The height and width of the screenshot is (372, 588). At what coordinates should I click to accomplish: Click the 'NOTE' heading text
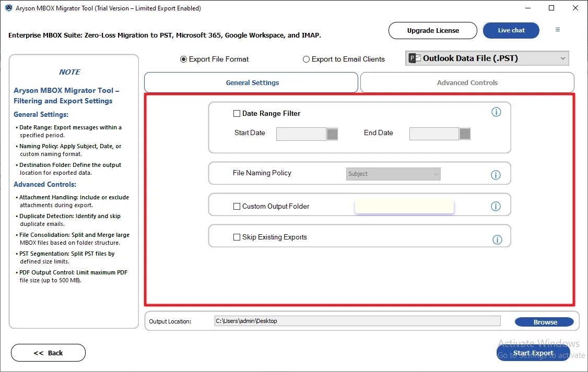(70, 72)
